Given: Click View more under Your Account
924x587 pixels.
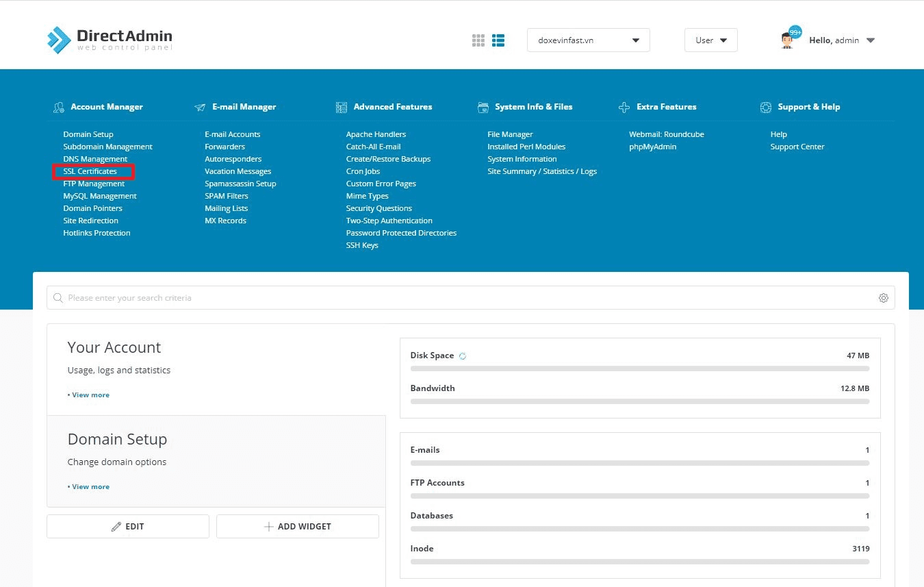Looking at the screenshot, I should tap(90, 395).
